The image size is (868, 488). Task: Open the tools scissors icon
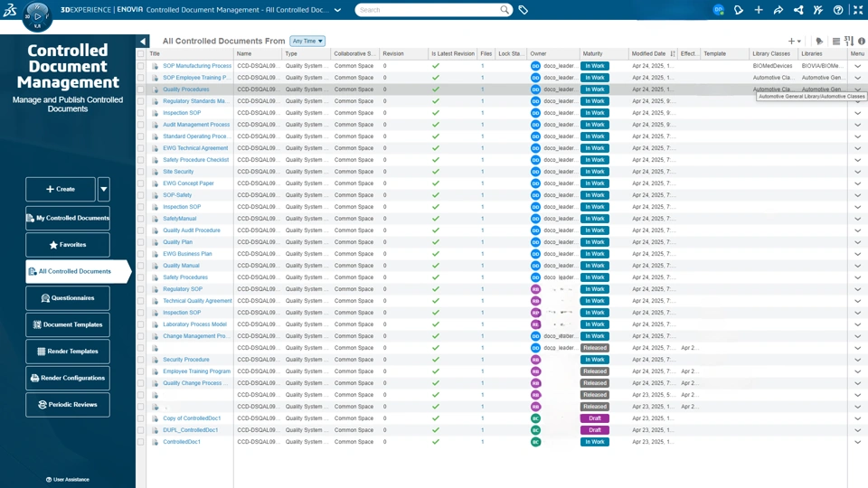pos(818,10)
